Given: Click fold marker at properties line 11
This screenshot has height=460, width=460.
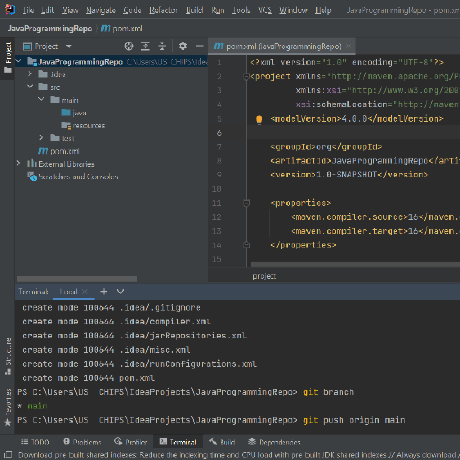Looking at the screenshot, I should pyautogui.click(x=246, y=203).
